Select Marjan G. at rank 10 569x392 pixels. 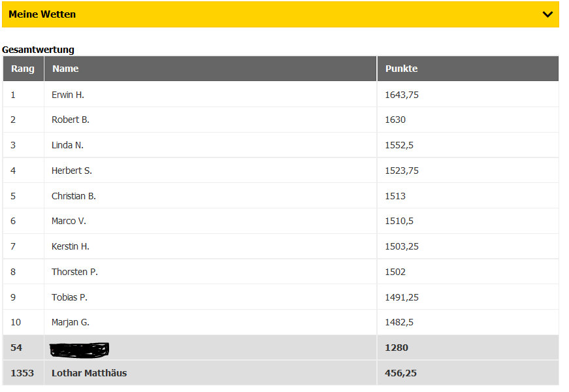(71, 322)
